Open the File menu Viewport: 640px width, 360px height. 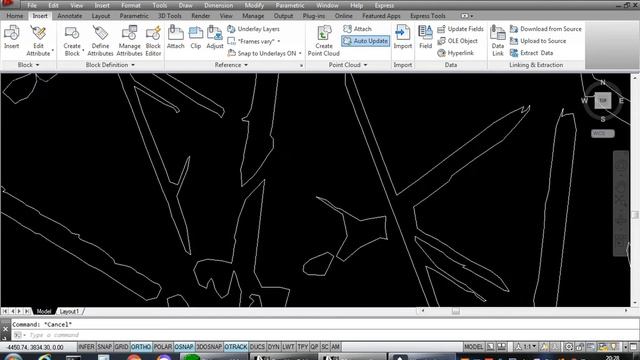click(x=32, y=5)
